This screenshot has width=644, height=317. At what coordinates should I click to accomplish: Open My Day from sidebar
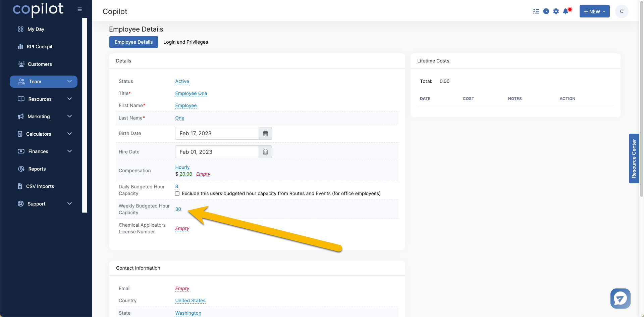pyautogui.click(x=36, y=29)
